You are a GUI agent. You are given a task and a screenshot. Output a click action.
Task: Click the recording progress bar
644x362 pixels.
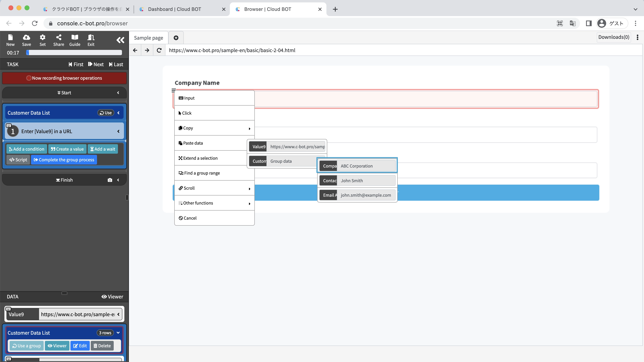point(74,53)
